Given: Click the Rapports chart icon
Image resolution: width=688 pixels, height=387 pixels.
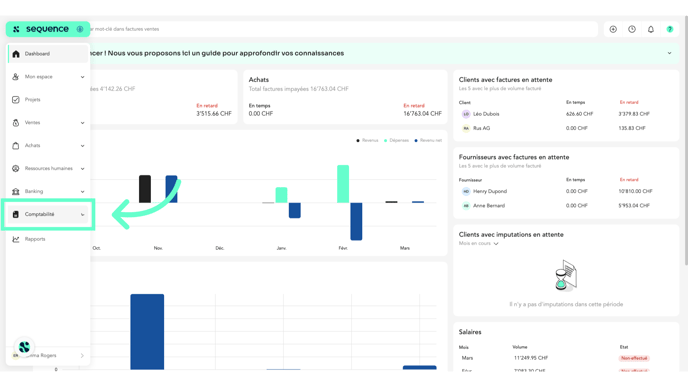Looking at the screenshot, I should (x=16, y=239).
